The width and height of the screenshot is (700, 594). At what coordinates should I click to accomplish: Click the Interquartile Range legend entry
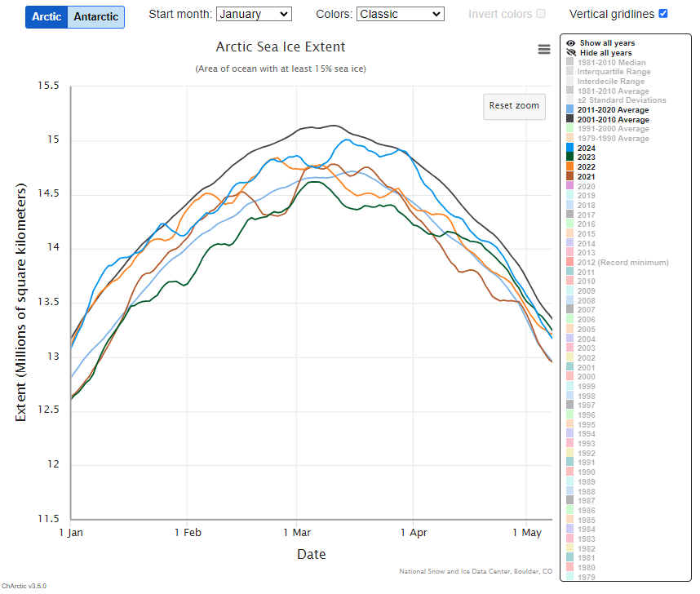click(x=614, y=72)
